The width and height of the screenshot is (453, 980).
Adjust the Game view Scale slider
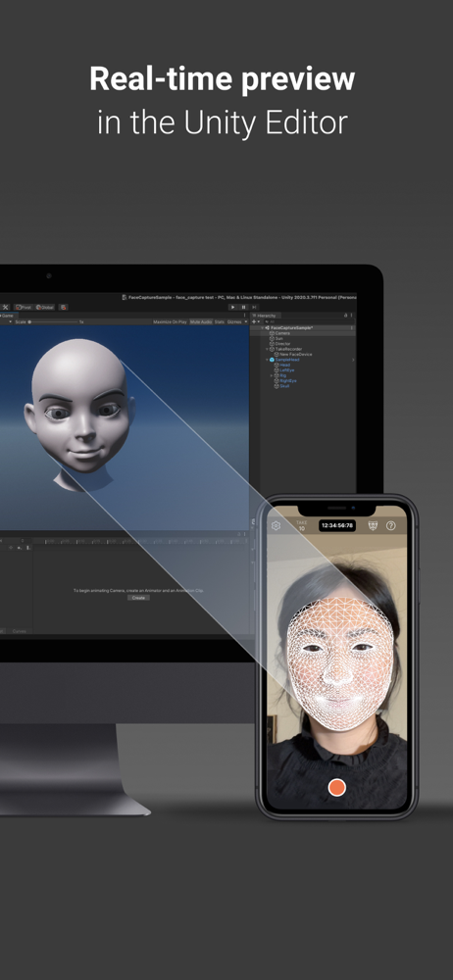[x=53, y=321]
